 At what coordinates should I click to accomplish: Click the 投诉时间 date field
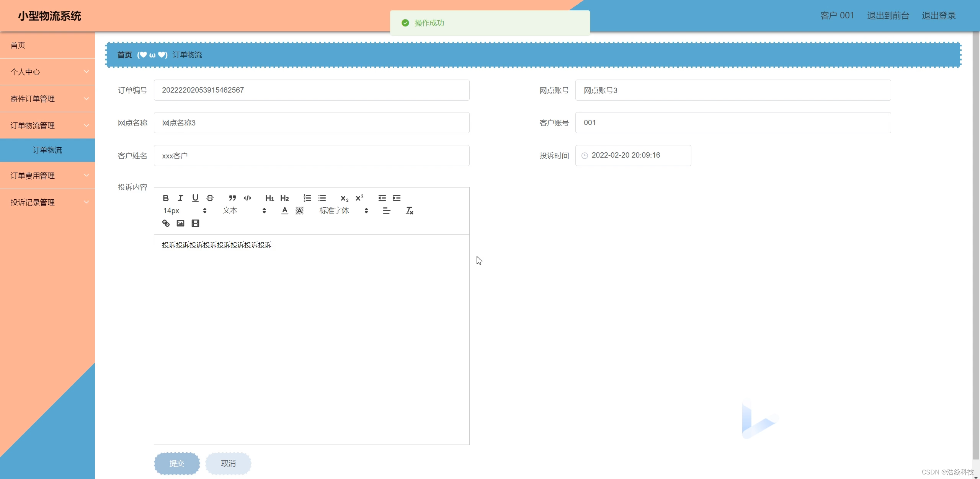coord(633,155)
